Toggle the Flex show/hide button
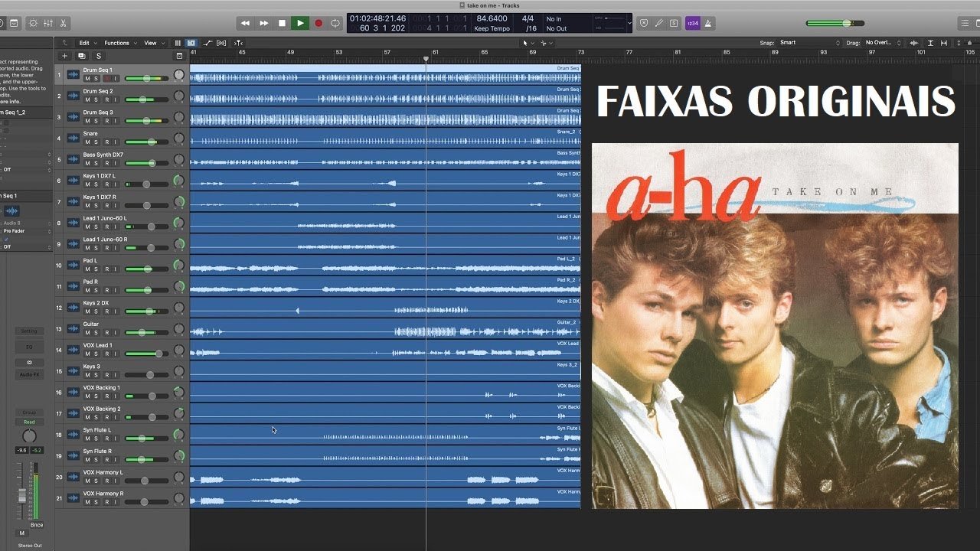The height and width of the screenshot is (551, 980). pyautogui.click(x=221, y=43)
